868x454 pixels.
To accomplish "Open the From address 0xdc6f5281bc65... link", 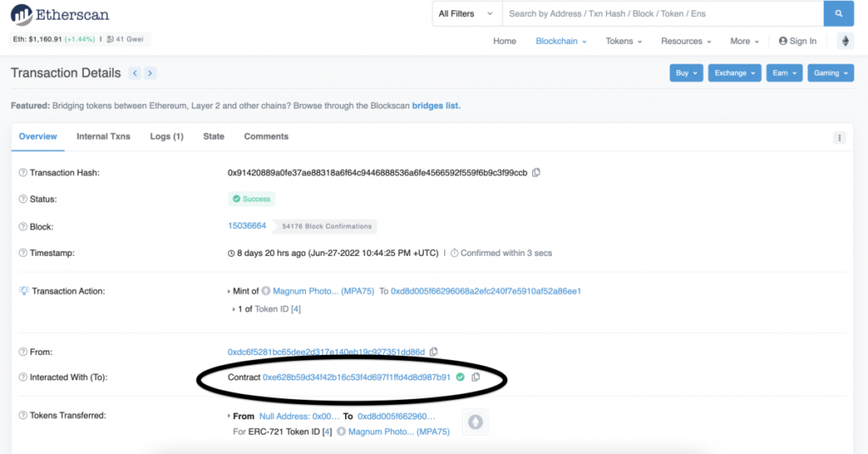I will point(326,352).
